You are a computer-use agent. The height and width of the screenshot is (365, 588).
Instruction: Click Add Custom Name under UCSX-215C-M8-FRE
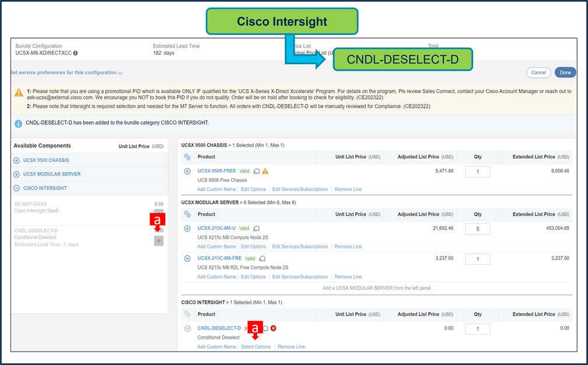(x=217, y=276)
